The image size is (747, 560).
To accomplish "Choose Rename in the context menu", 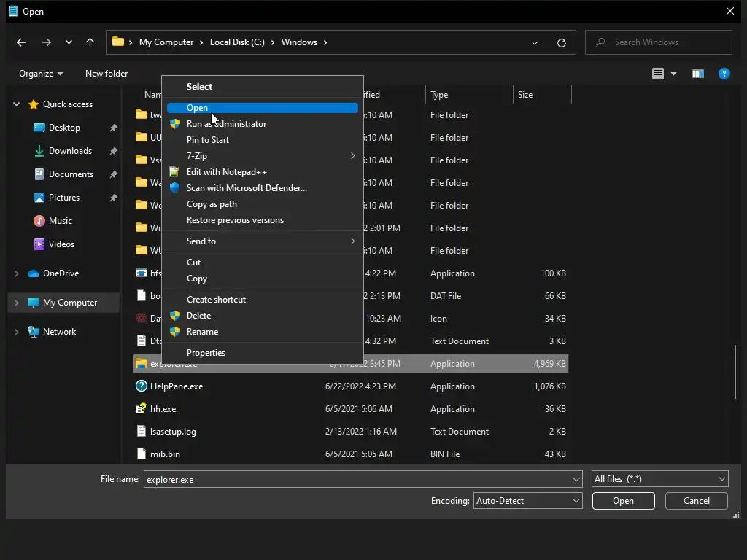I will [262, 332].
